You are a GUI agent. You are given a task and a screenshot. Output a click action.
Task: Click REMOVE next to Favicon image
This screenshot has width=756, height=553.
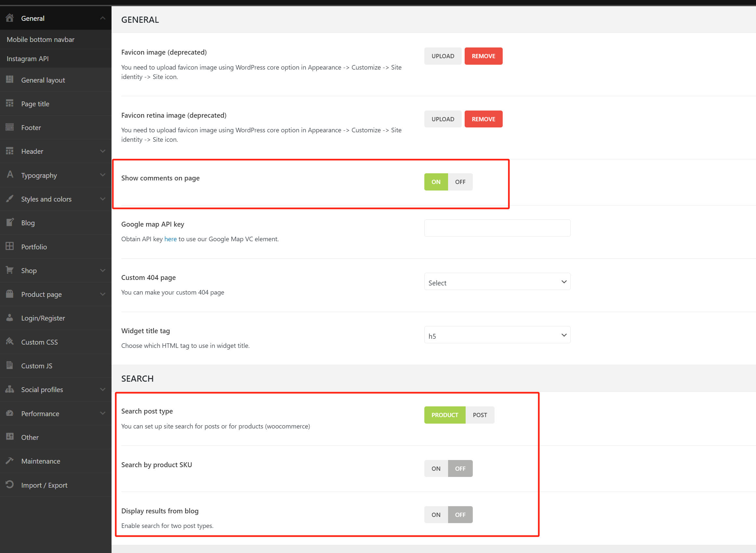483,56
